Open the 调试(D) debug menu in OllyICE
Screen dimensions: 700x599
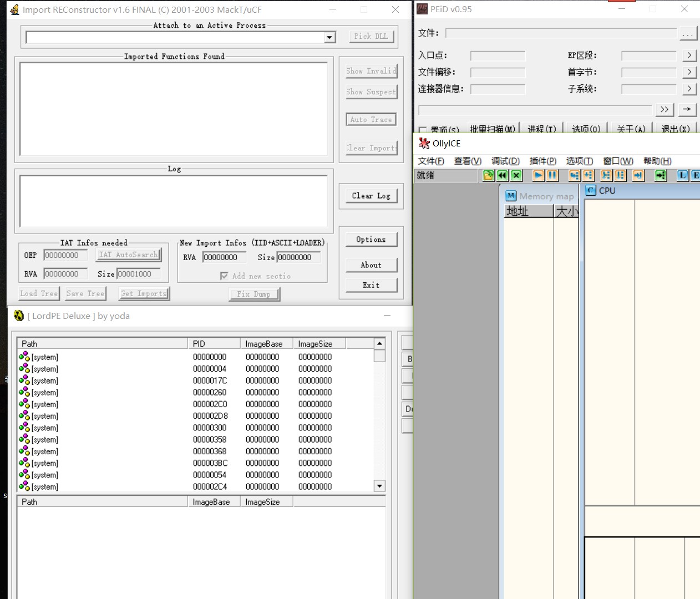tap(505, 161)
